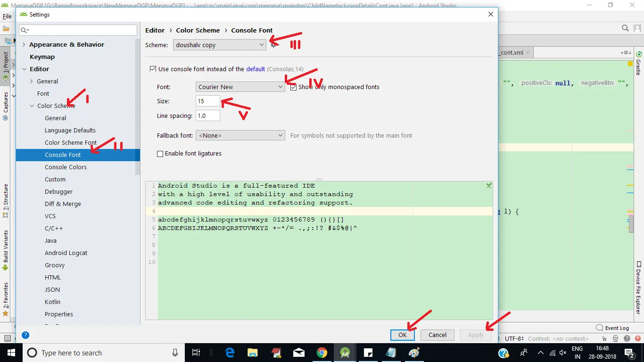Image resolution: width=644 pixels, height=362 pixels.
Task: Open the Scheme dropdown 'doushalv copy'
Action: 220,45
